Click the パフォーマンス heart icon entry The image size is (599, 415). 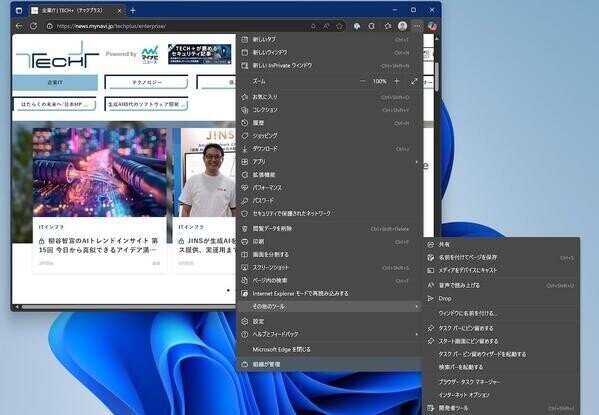click(x=329, y=188)
